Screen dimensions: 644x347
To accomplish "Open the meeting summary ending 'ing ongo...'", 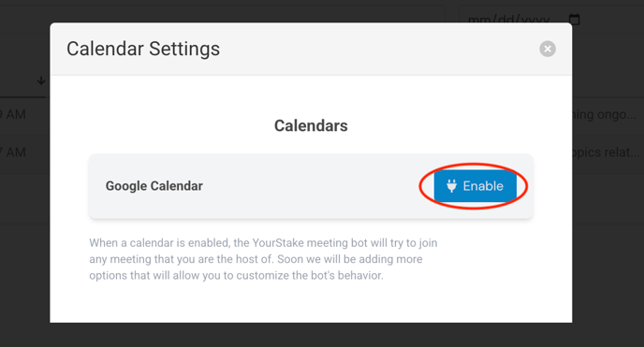I will click(x=605, y=114).
